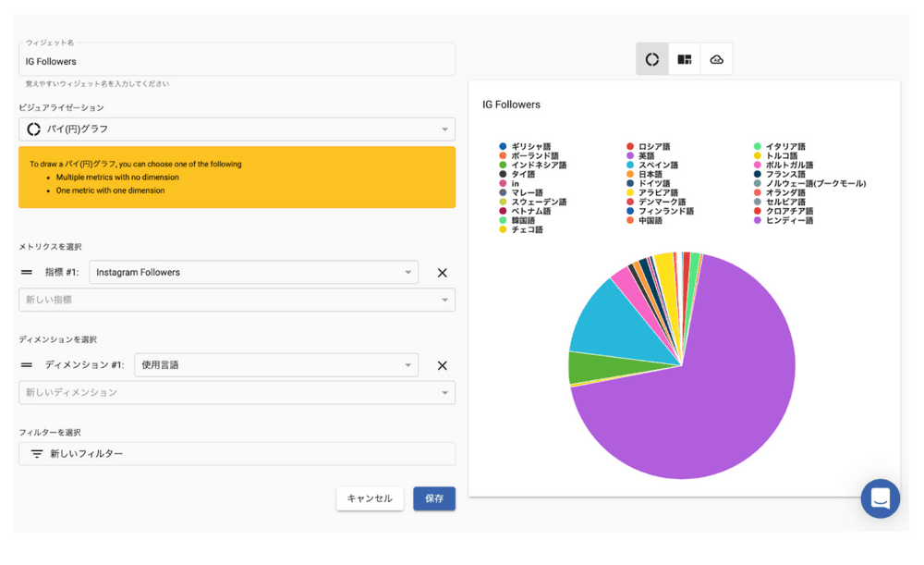924x565 pixels.
Task: Click the IG Followers widget name field
Action: coord(237,61)
